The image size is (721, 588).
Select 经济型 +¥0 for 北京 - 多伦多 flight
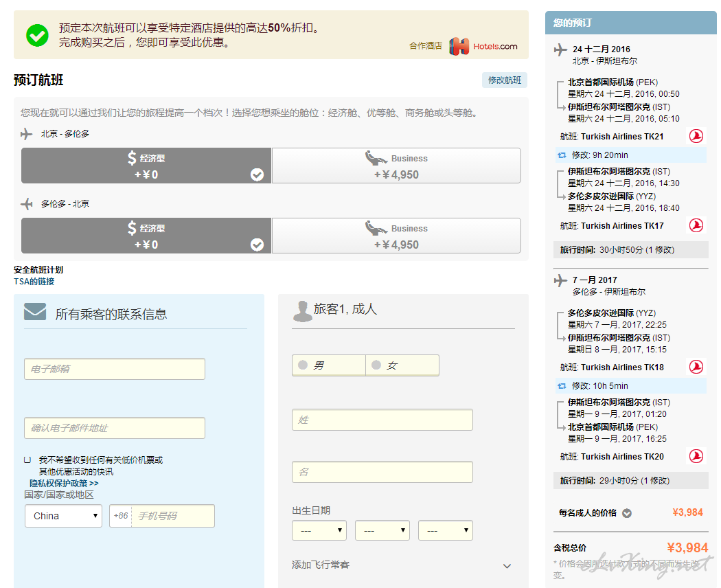[x=146, y=166]
